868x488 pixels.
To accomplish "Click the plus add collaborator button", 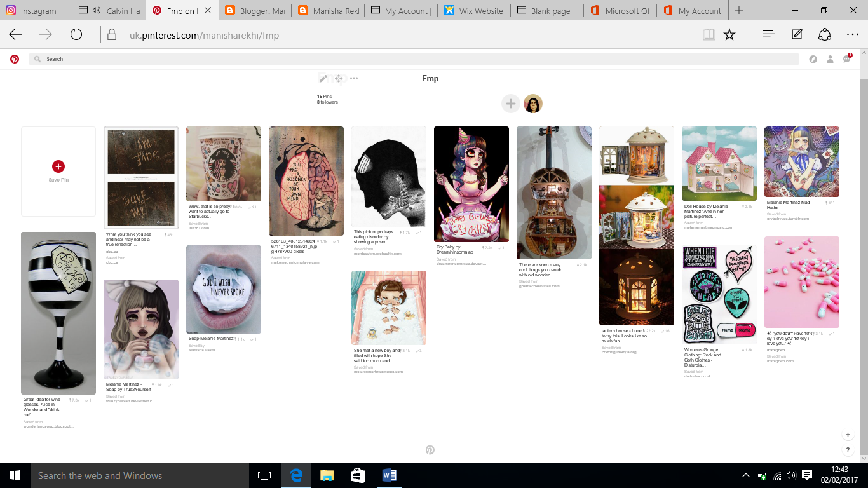I will pos(510,104).
